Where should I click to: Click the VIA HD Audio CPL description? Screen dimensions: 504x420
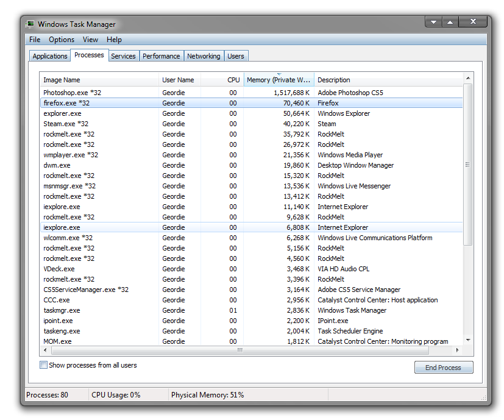(343, 269)
